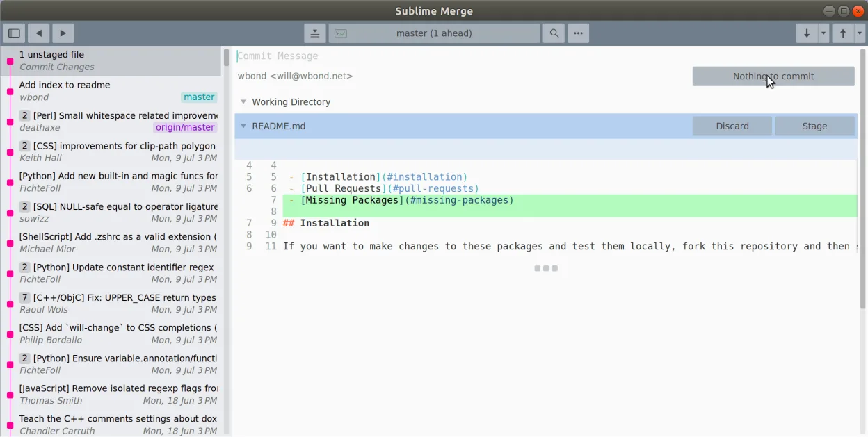The height and width of the screenshot is (437, 868).
Task: Click the Installation heading diff line
Action: click(x=570, y=223)
